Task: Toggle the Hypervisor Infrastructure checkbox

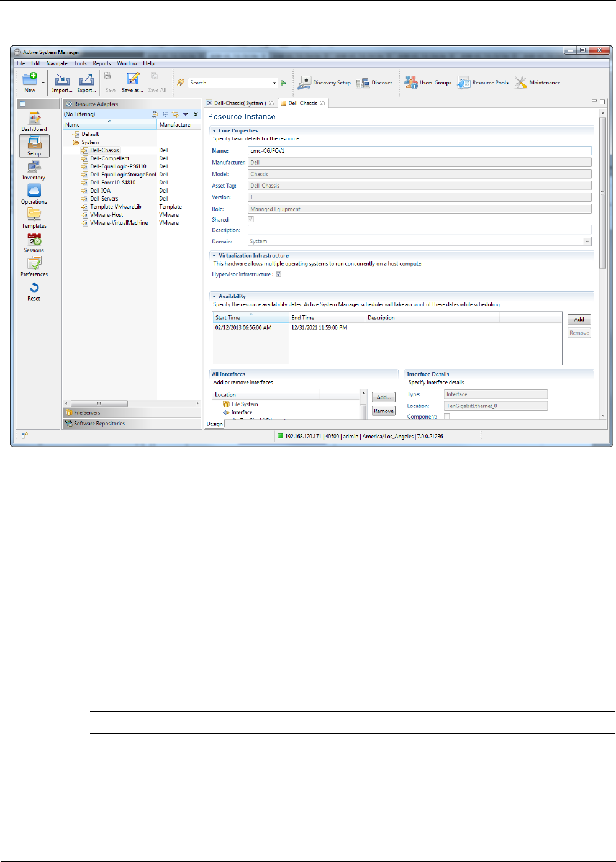Action: 279,274
